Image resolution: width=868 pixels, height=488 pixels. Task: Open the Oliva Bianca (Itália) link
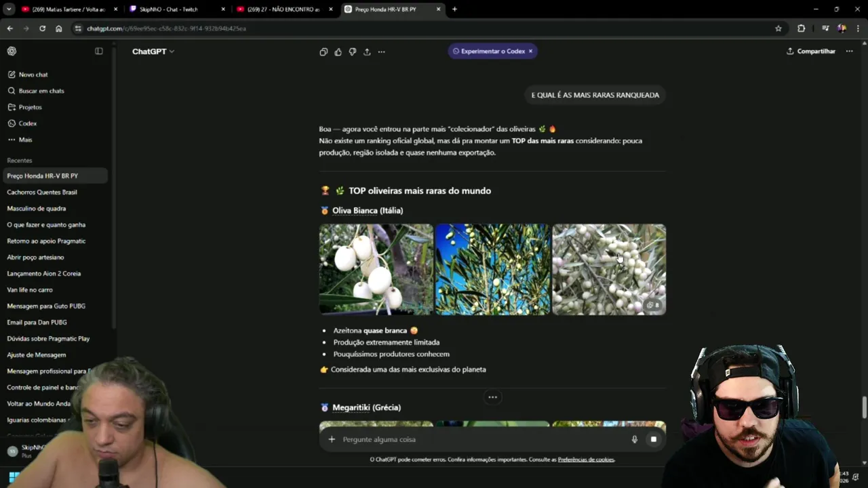[x=368, y=211]
